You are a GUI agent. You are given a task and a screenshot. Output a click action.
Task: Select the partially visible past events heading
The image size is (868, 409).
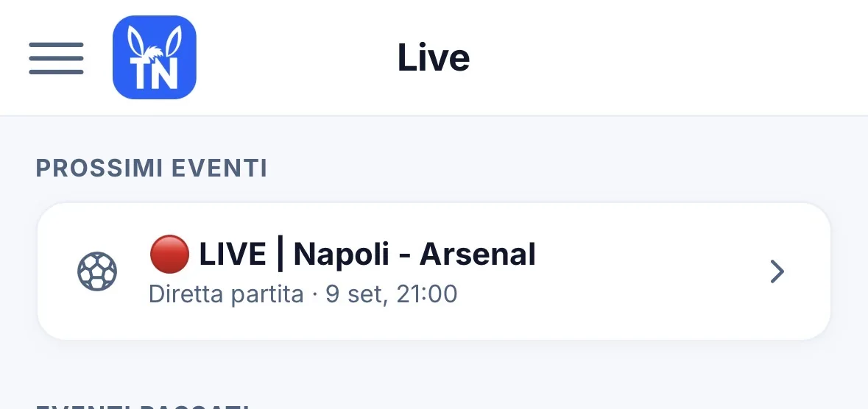pos(143,405)
